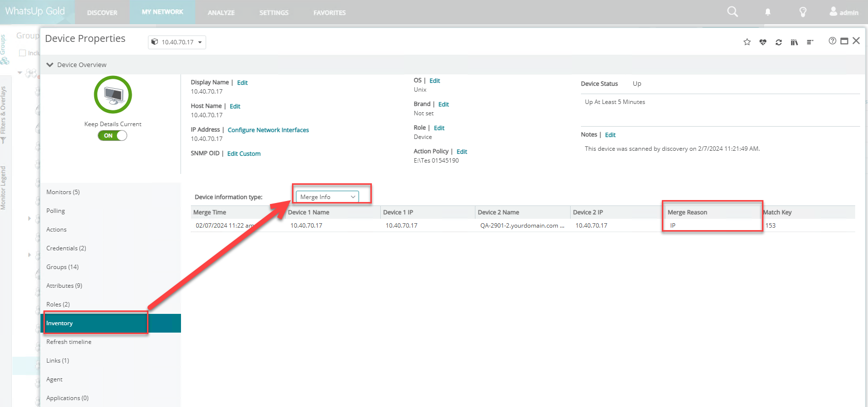Image resolution: width=868 pixels, height=407 pixels.
Task: Open Filters & Overlays side tab
Action: [3, 115]
